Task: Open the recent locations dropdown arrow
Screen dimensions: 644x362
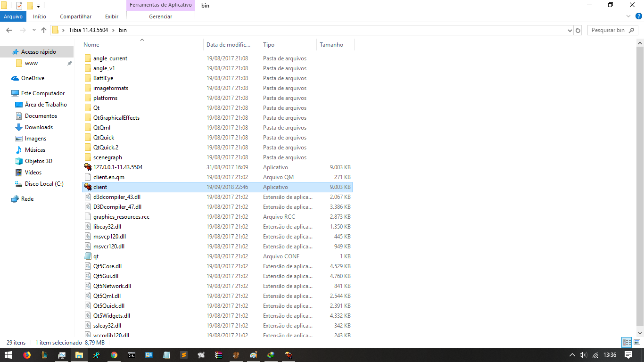Action: [x=34, y=30]
